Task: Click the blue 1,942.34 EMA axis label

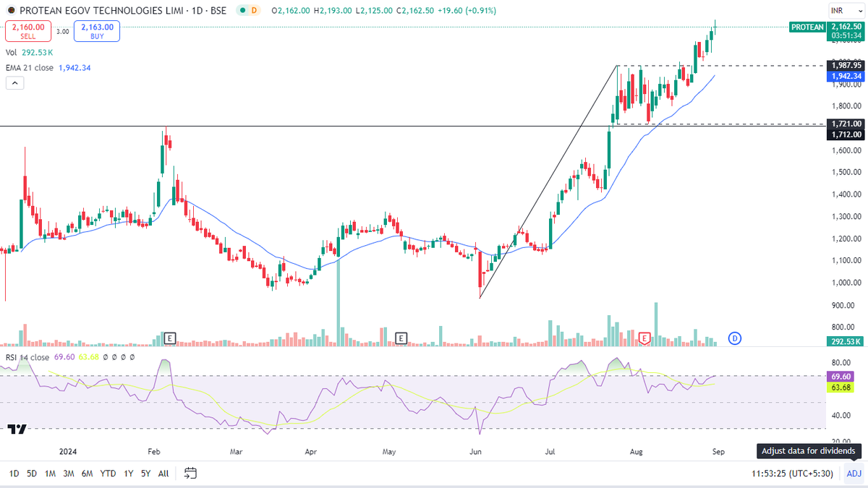Action: [x=846, y=76]
